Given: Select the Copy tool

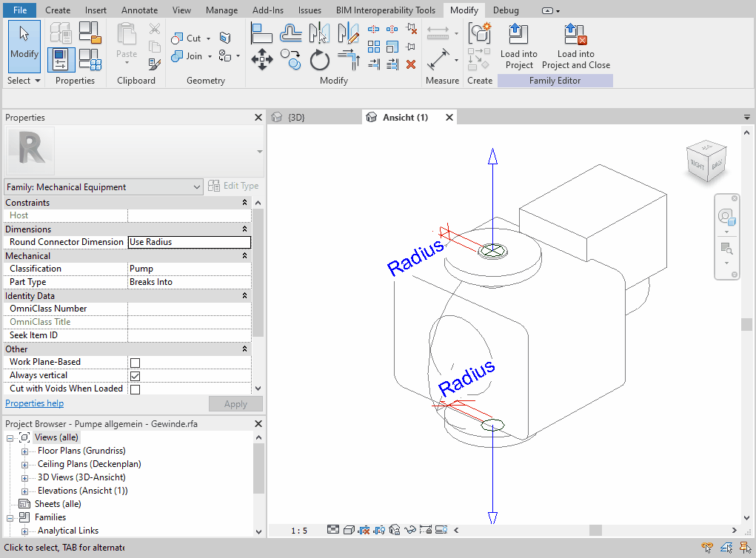Looking at the screenshot, I should point(291,60).
